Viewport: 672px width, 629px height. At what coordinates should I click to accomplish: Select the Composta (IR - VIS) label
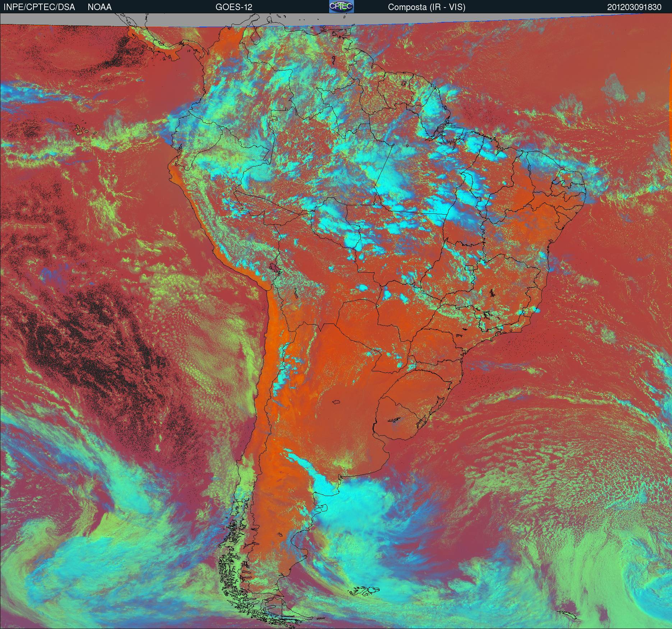pyautogui.click(x=427, y=7)
